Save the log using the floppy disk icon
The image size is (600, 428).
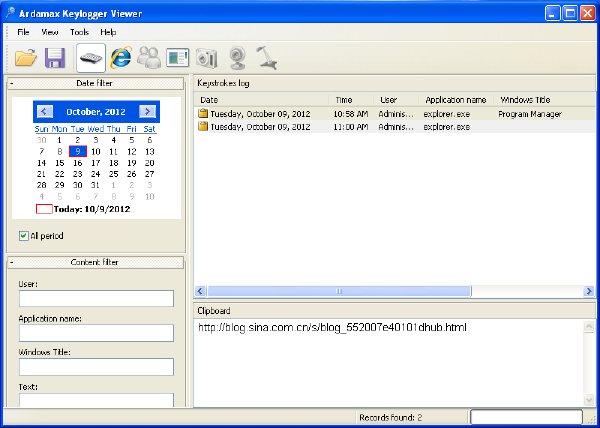click(55, 58)
